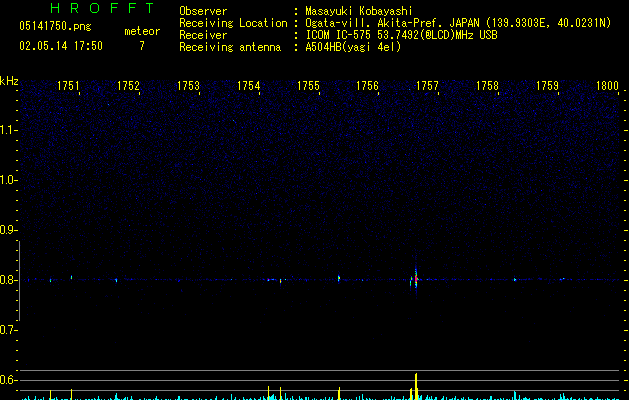
Task: Click the 1756 time axis label
Action: [x=367, y=86]
